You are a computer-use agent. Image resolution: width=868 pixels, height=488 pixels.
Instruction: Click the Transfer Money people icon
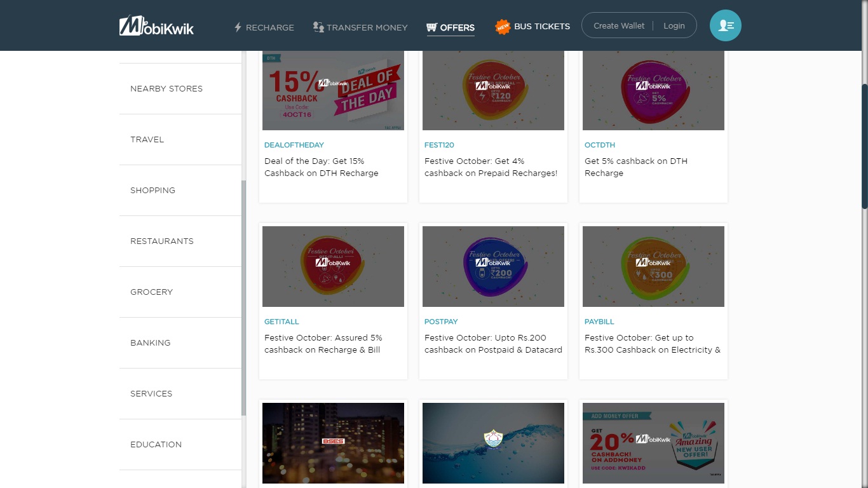pos(318,27)
